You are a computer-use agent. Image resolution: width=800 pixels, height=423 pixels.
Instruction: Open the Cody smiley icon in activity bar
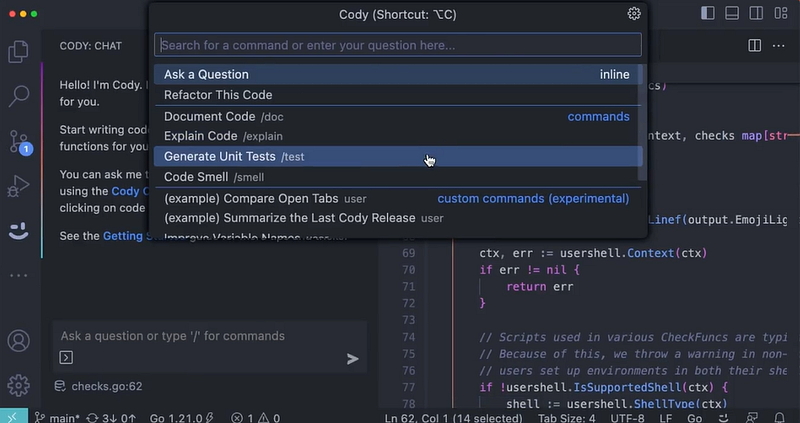(18, 231)
